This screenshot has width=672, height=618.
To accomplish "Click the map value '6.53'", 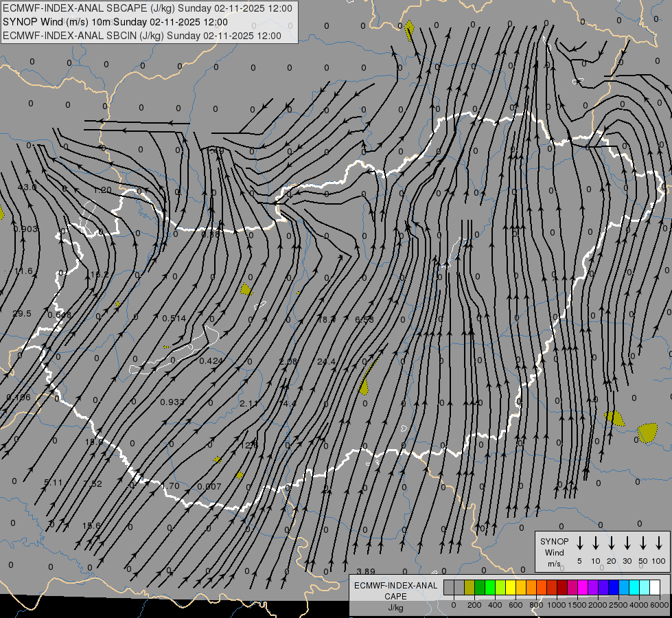I will (364, 319).
